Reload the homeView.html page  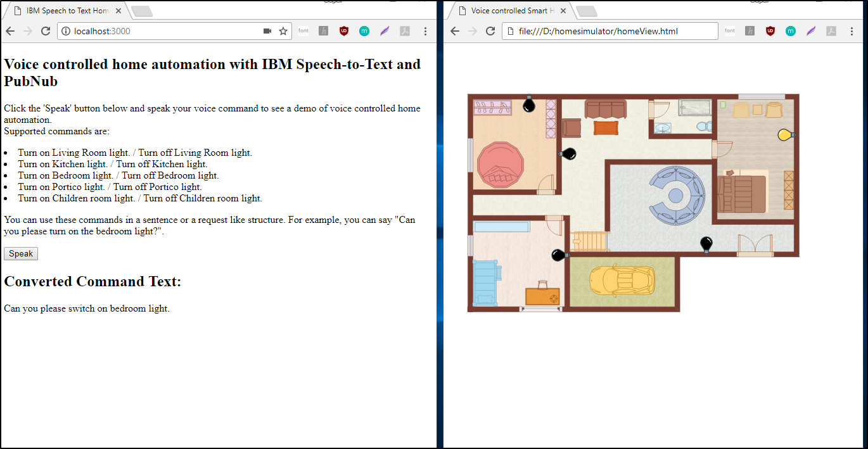[x=490, y=31]
